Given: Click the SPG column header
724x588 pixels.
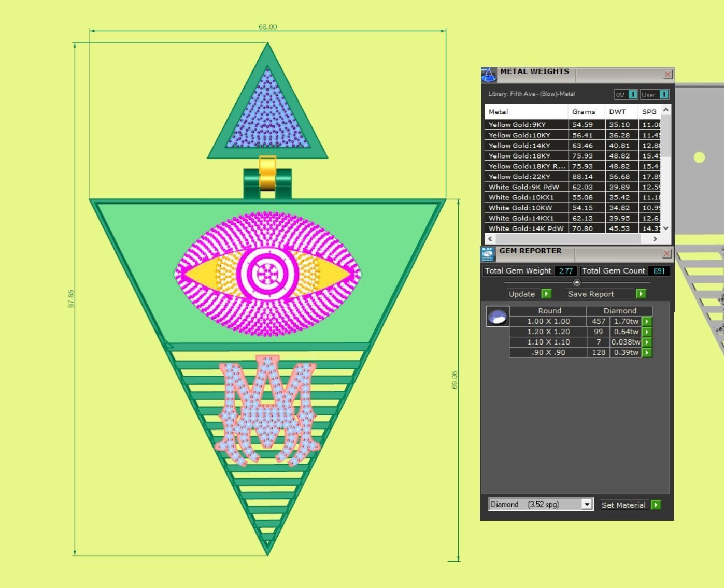Looking at the screenshot, I should (x=650, y=112).
